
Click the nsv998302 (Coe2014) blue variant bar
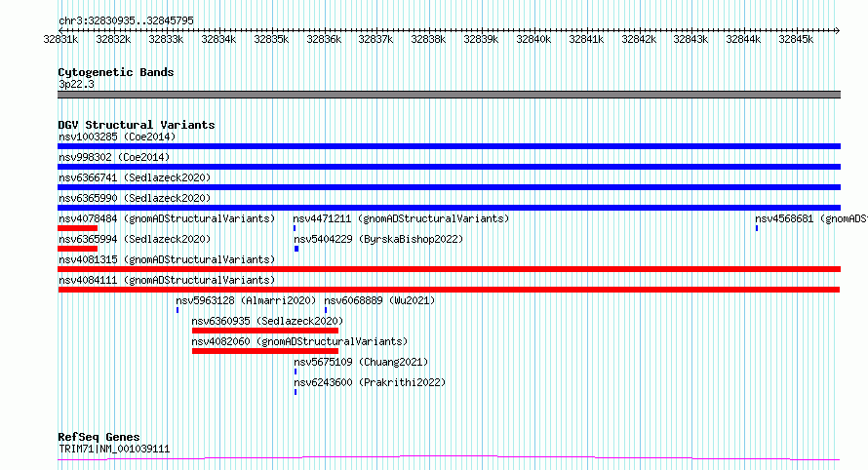(449, 167)
